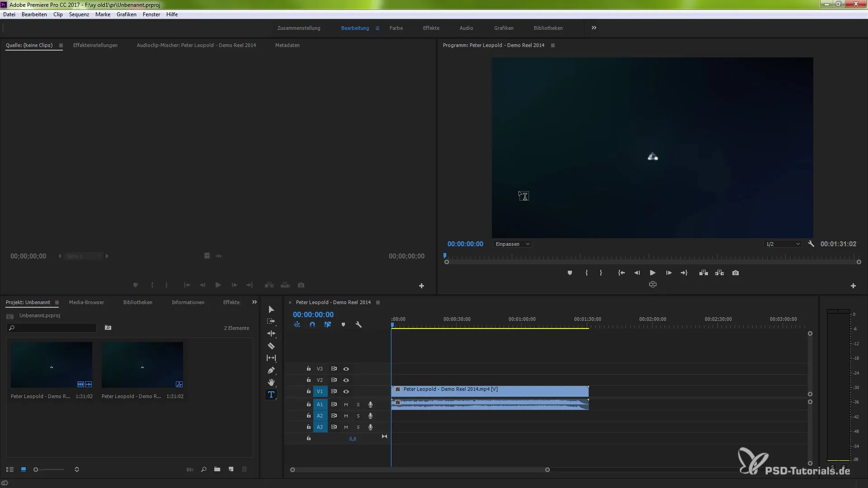Play the program monitor
Image resolution: width=868 pixels, height=488 pixels.
tap(652, 273)
